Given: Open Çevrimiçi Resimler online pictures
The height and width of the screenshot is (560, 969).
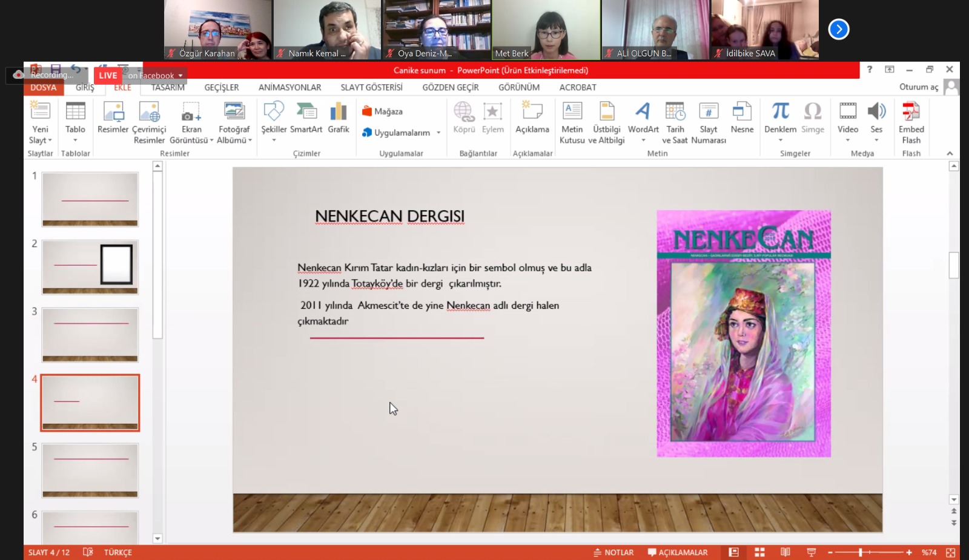Looking at the screenshot, I should [149, 124].
